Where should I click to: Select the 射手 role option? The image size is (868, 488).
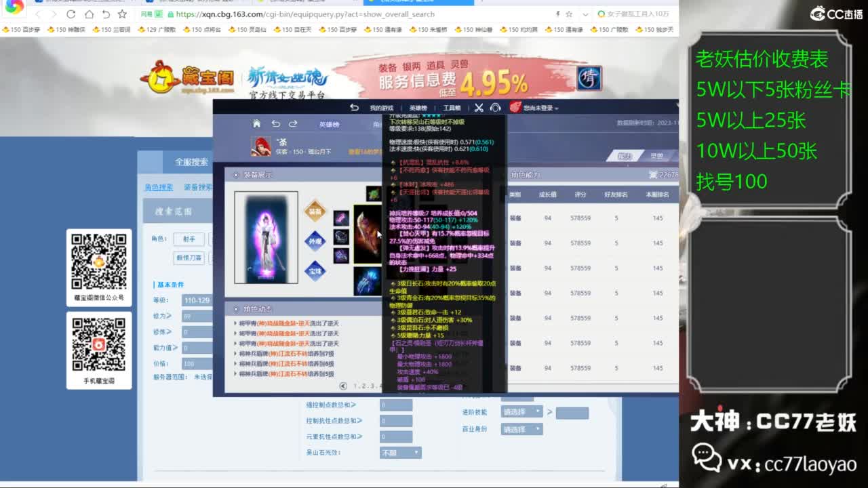[189, 239]
